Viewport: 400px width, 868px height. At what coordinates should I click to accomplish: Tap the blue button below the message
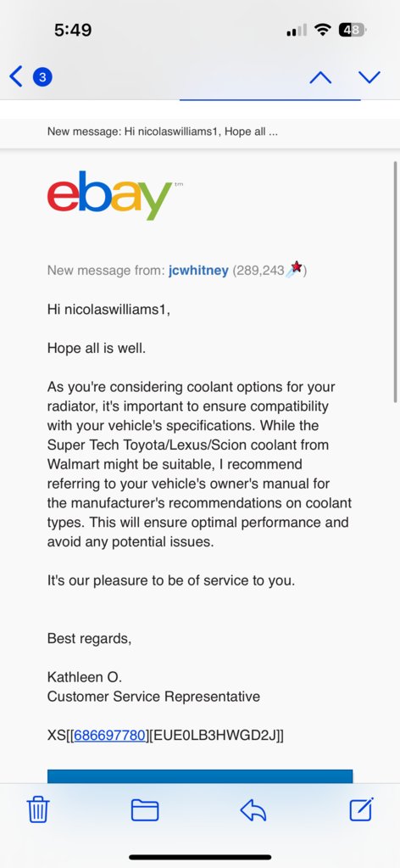coord(200,776)
